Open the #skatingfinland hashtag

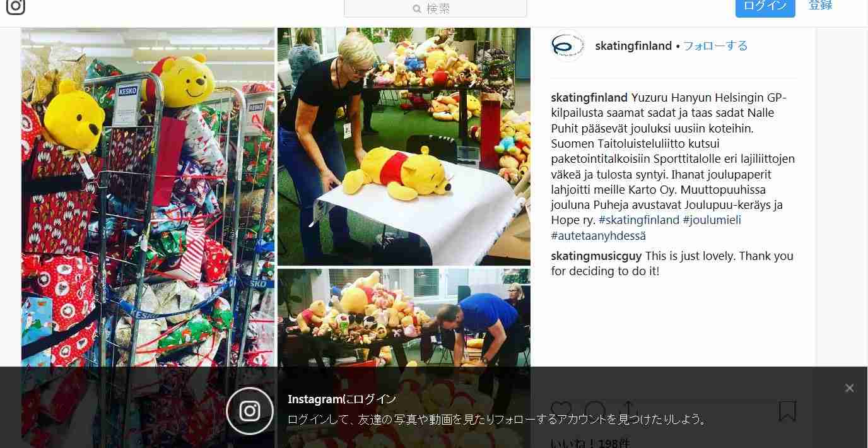tap(639, 220)
